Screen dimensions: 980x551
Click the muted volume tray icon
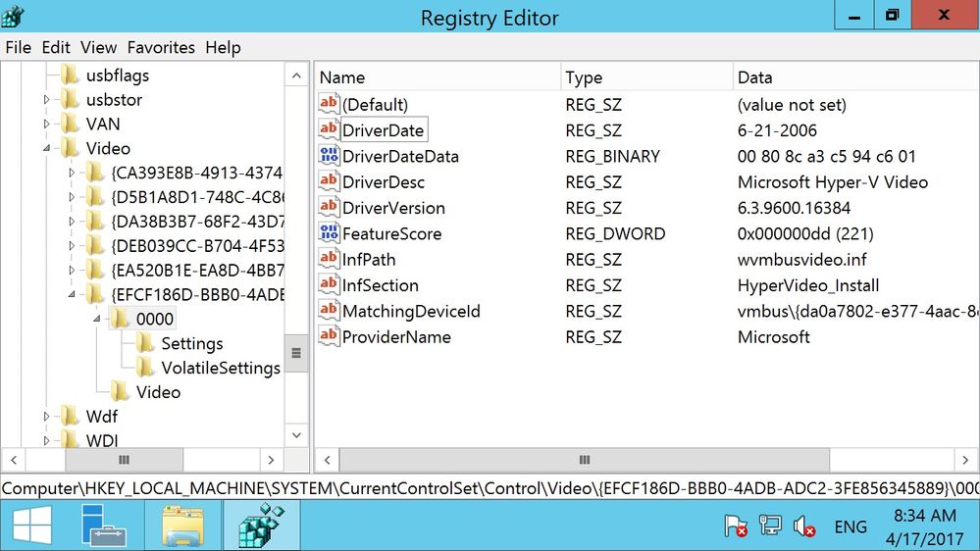point(803,526)
